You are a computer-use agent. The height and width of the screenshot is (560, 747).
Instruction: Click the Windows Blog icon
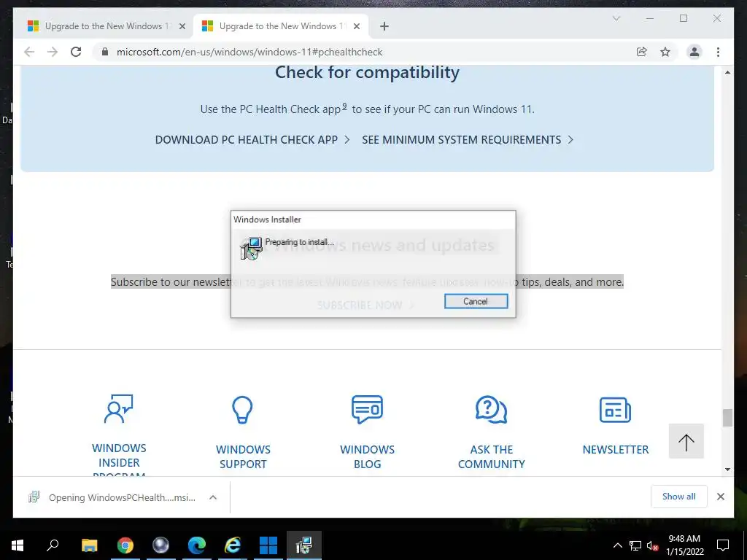(x=367, y=409)
